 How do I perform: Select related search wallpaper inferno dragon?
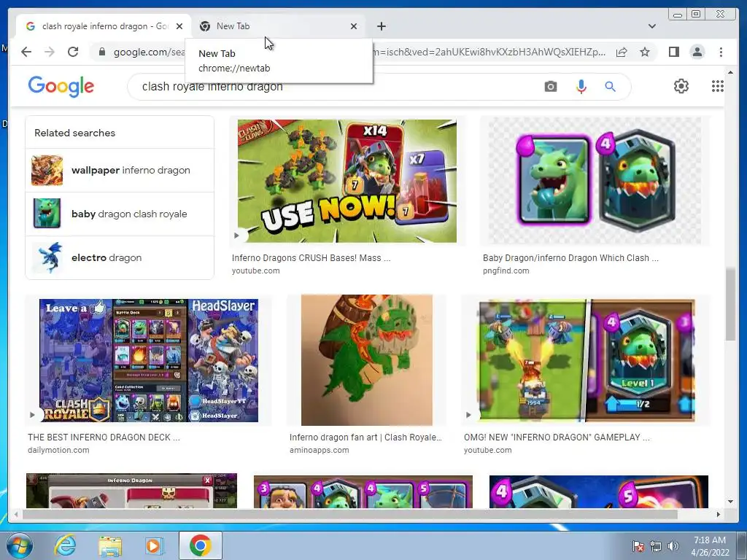[x=120, y=170]
